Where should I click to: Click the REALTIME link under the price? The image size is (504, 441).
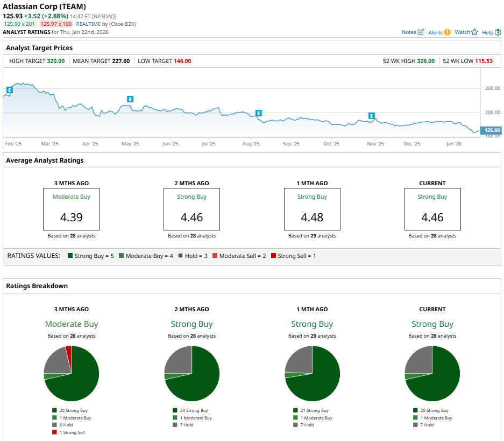coord(89,24)
